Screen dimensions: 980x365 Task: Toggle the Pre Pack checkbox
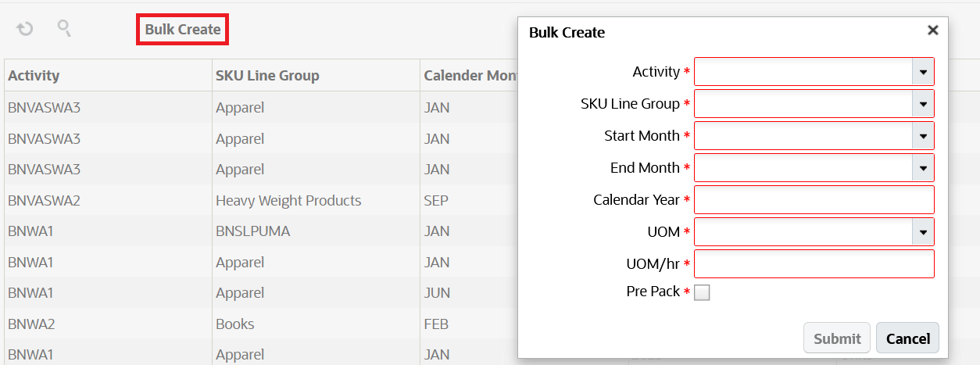[x=702, y=292]
